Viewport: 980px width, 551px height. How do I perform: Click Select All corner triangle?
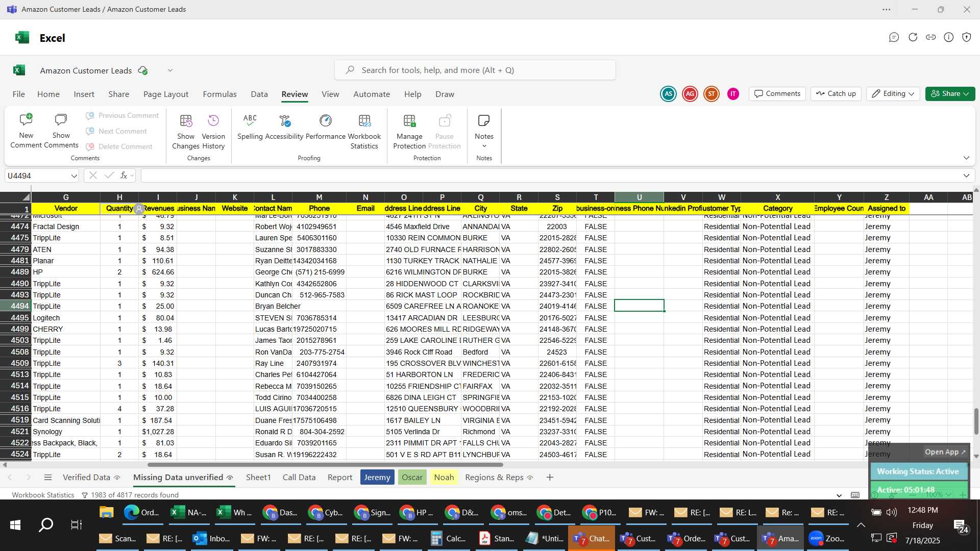[x=26, y=197]
